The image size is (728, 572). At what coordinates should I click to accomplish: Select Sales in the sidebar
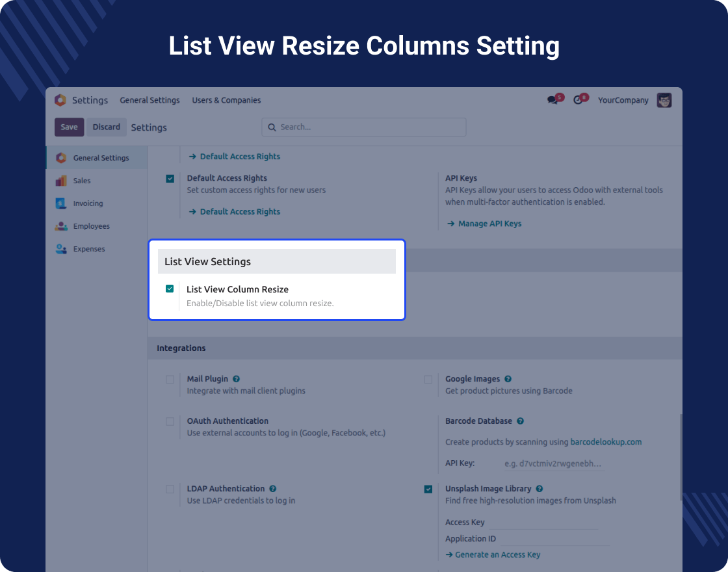click(97, 181)
